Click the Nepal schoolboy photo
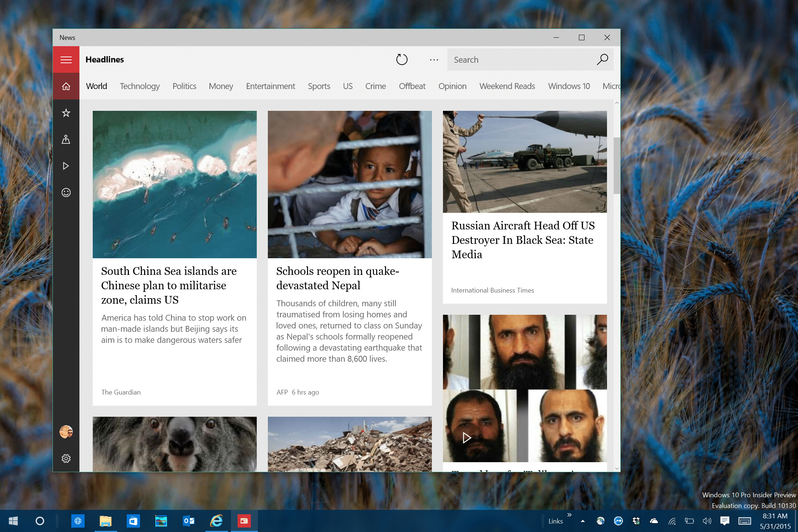The width and height of the screenshot is (798, 532). click(350, 184)
